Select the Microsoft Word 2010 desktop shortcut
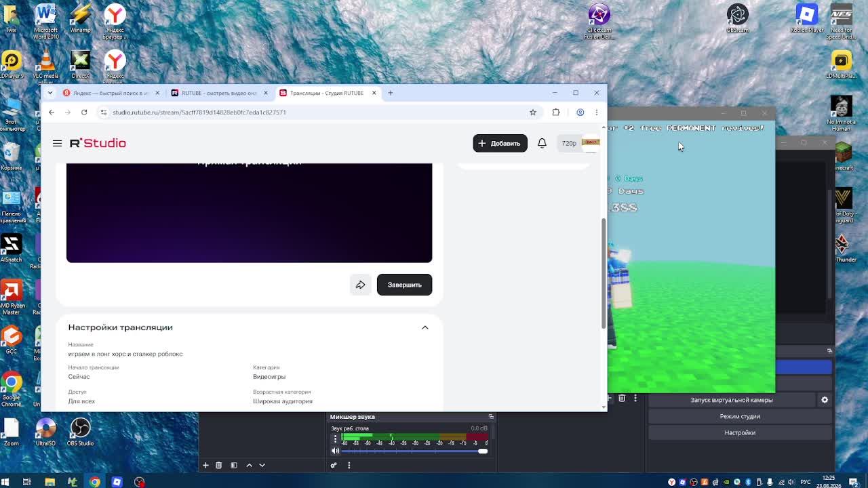 pos(45,20)
